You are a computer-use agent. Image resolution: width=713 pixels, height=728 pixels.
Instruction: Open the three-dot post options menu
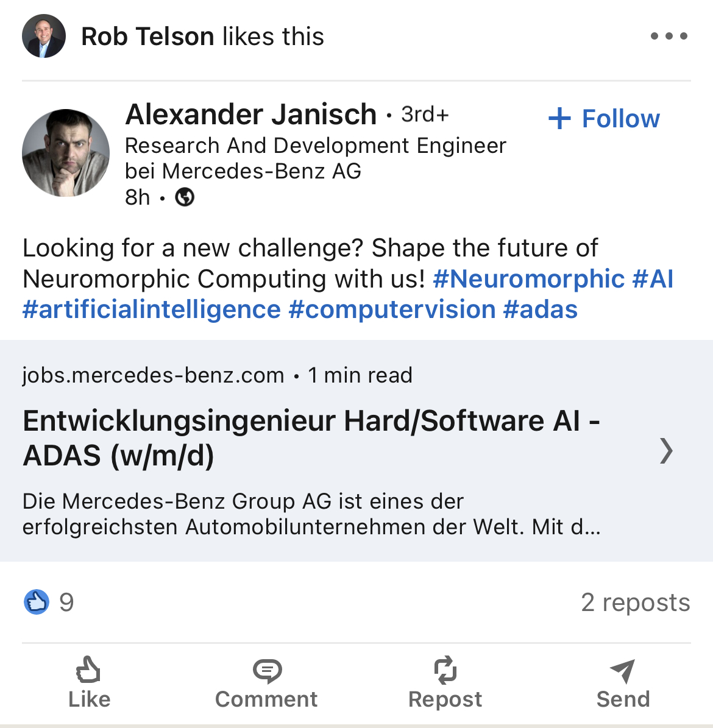point(669,37)
